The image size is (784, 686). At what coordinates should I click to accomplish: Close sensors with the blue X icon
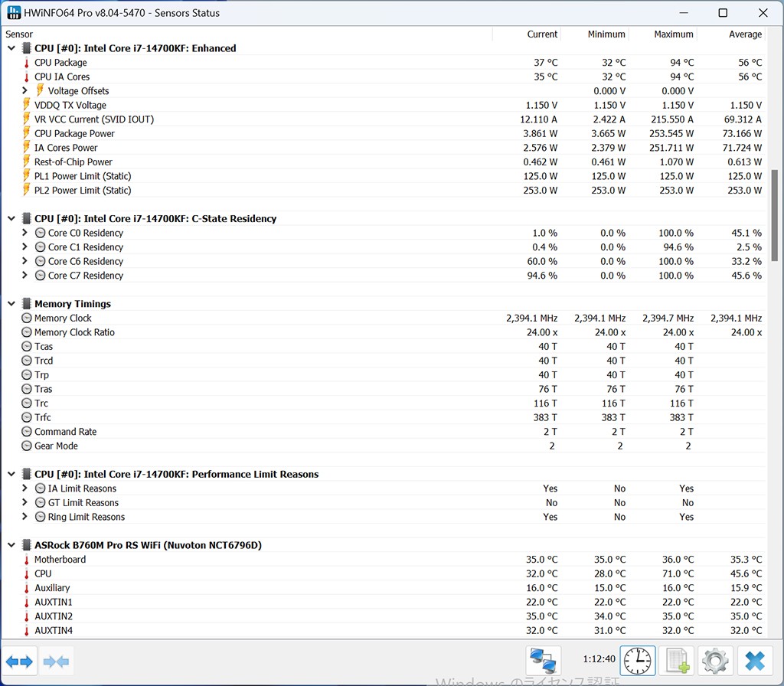[754, 661]
